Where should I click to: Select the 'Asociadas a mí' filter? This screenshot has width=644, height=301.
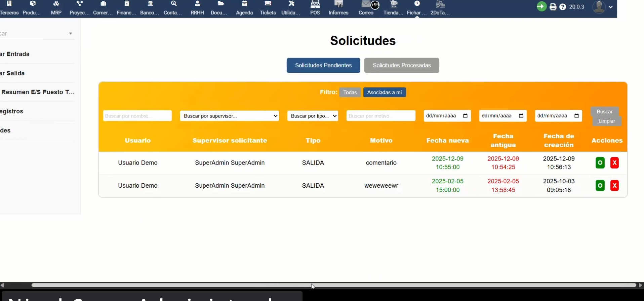(x=385, y=92)
